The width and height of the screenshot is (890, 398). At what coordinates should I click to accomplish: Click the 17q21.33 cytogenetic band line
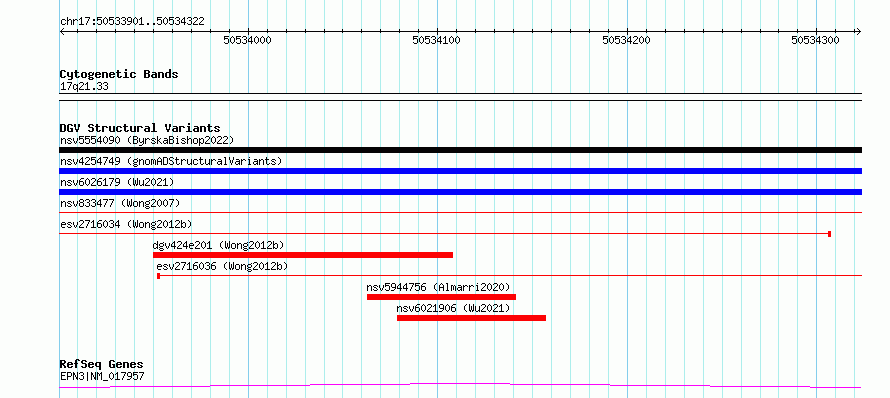pyautogui.click(x=460, y=97)
